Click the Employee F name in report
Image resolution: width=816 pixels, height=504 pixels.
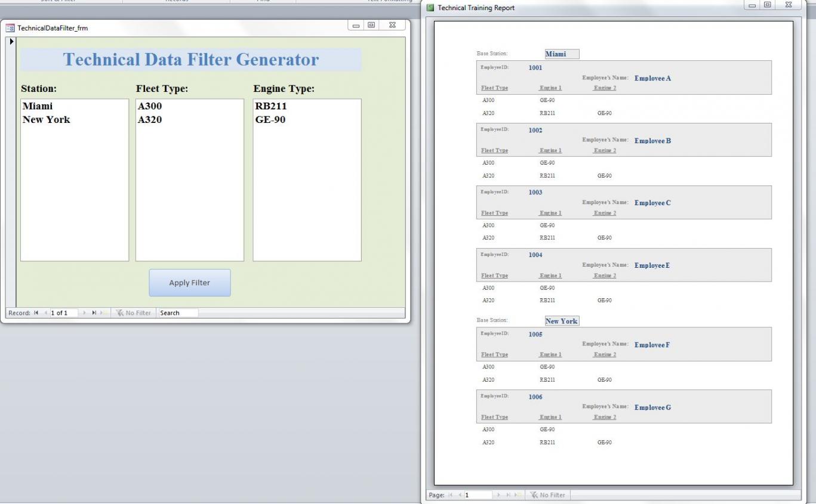point(652,345)
